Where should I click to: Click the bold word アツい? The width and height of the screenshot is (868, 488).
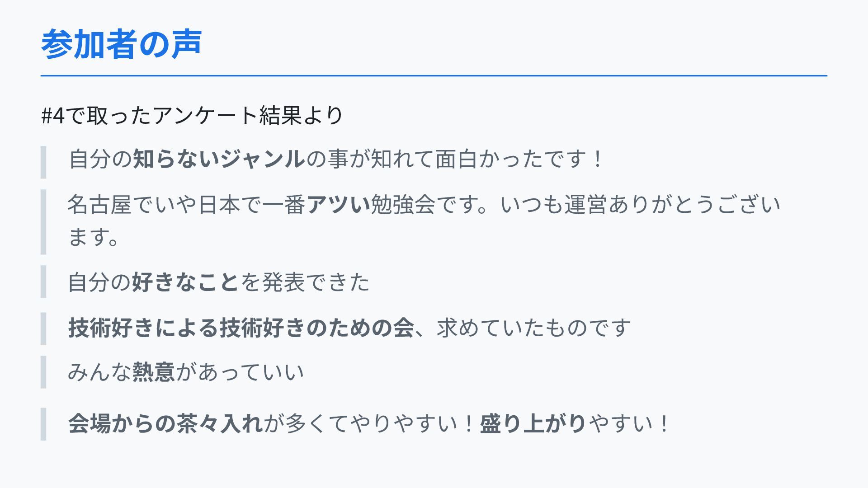point(338,205)
